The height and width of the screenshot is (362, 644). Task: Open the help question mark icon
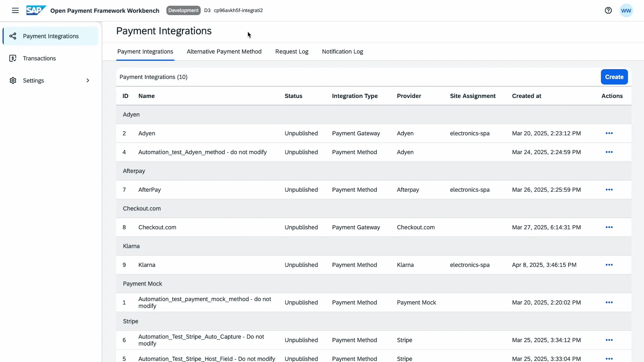[608, 10]
